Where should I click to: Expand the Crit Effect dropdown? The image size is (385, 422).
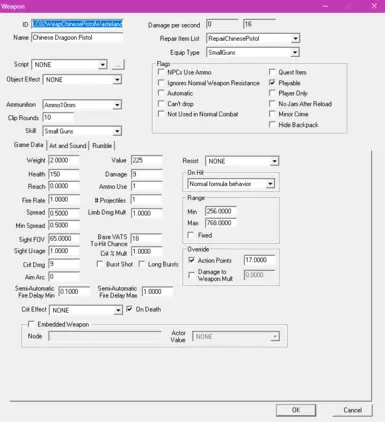(118, 310)
